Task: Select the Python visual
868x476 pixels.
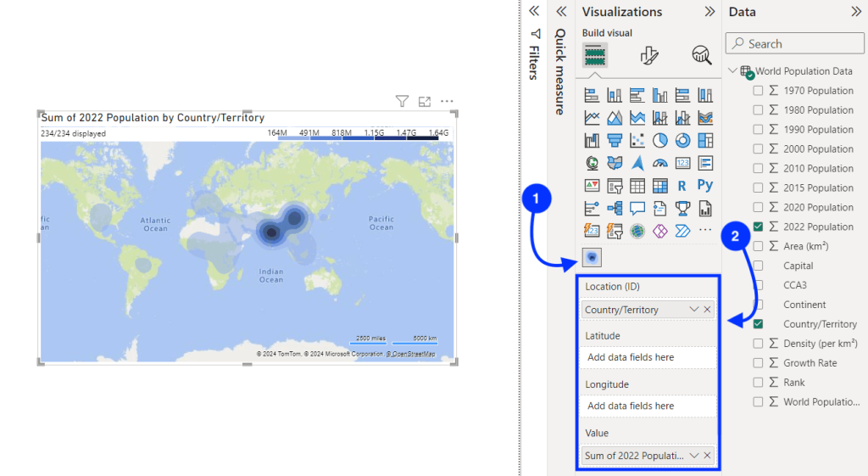Action: (705, 185)
